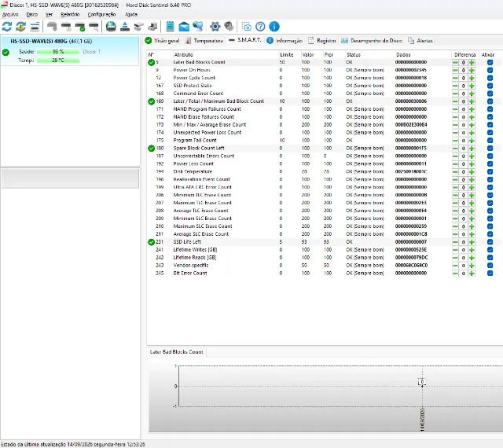Toggle Ativar checkbox for SSD Protect State
Screen dimensions: 503x448
490,86
